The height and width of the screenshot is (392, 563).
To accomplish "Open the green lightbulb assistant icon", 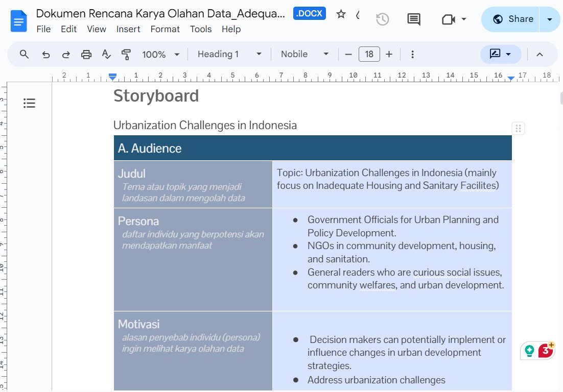I will [x=529, y=350].
